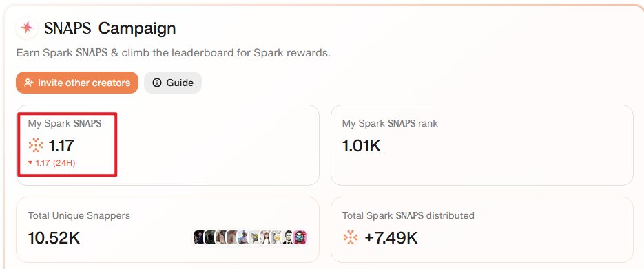Image resolution: width=644 pixels, height=269 pixels.
Task: Select the first snapper avatar thumbnail
Action: click(199, 237)
